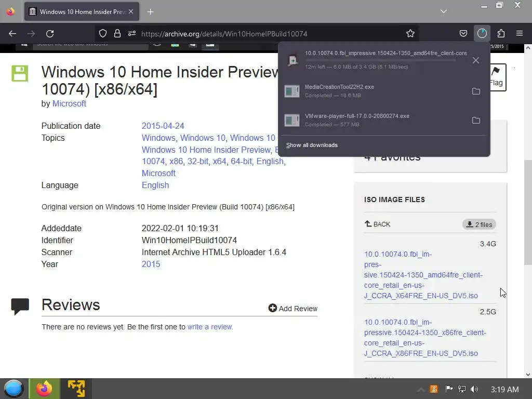Open VMware Player taskbar icon
The image size is (532, 399).
point(76,389)
